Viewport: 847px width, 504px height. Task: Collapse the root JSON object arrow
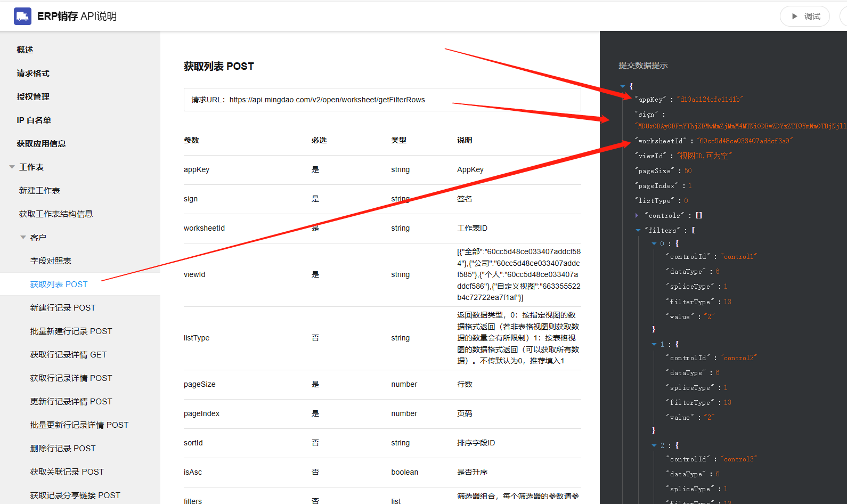[622, 86]
